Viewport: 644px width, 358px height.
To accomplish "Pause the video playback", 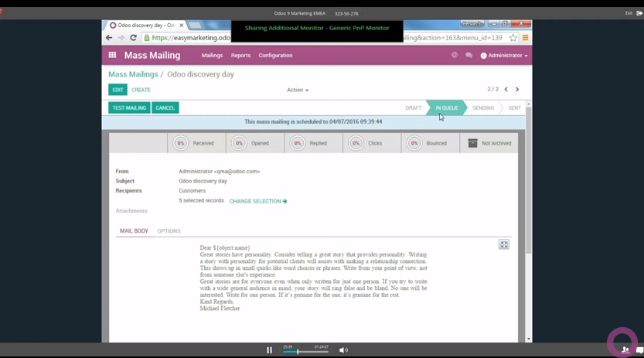I will pyautogui.click(x=269, y=350).
